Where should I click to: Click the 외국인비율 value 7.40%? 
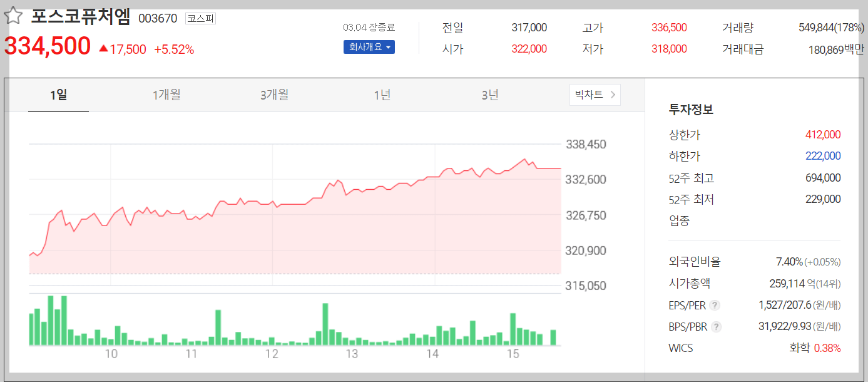point(789,262)
